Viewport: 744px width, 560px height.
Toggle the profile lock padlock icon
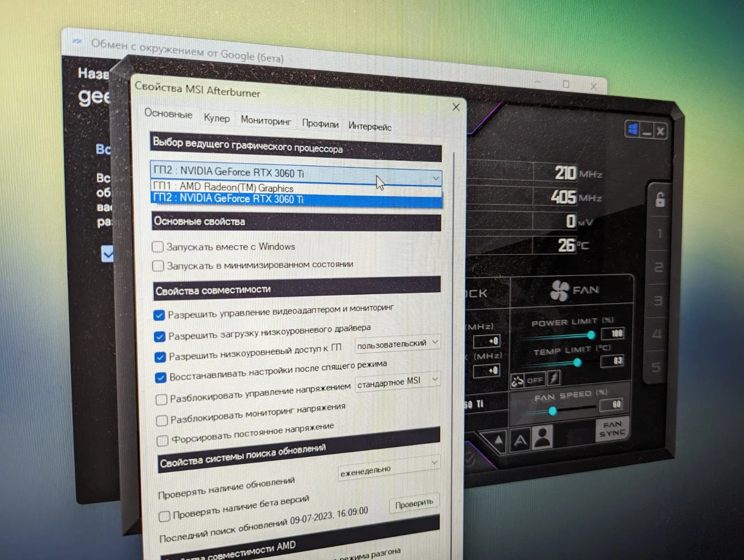660,200
